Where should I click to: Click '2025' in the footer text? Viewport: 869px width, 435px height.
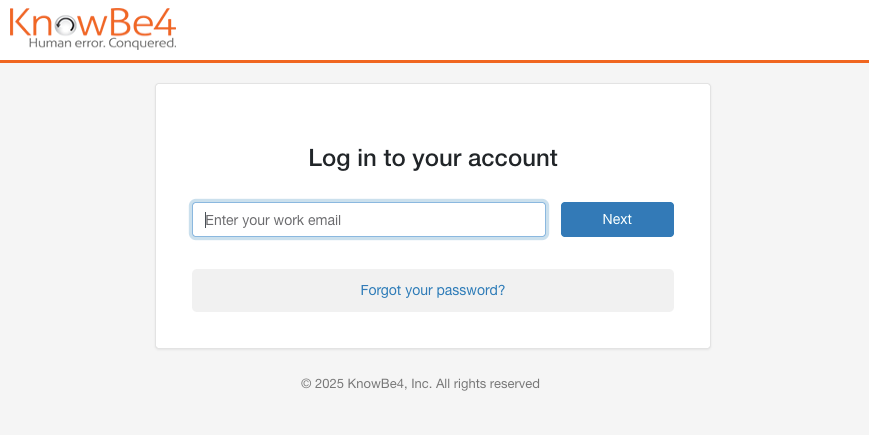[329, 384]
